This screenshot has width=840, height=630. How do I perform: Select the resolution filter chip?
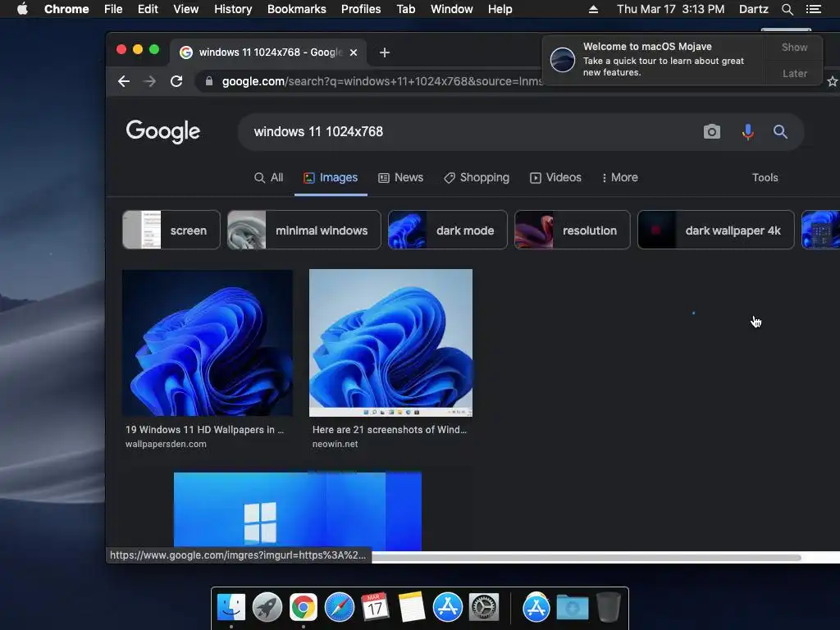tap(572, 231)
